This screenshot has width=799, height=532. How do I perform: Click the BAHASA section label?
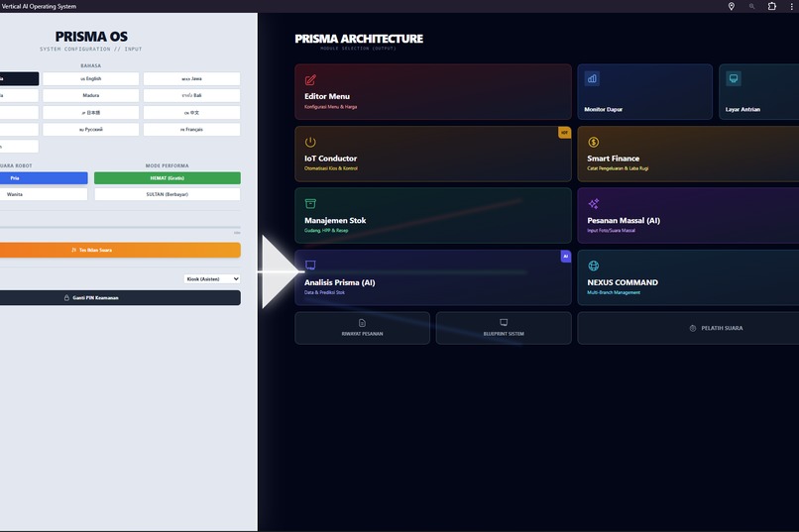(90, 65)
